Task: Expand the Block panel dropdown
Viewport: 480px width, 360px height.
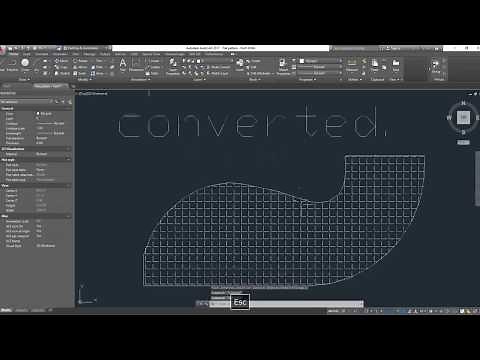Action: 254,79
